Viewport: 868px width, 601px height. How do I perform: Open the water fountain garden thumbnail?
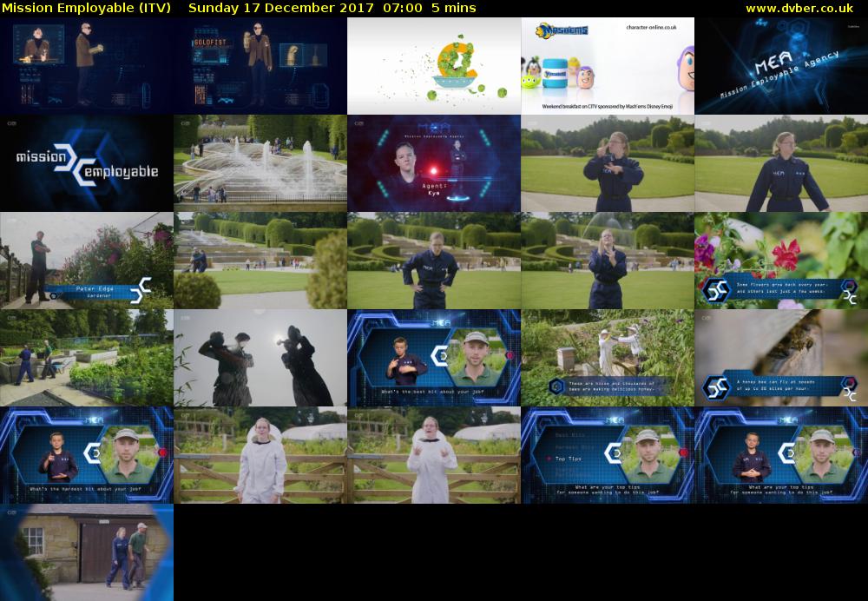click(260, 163)
